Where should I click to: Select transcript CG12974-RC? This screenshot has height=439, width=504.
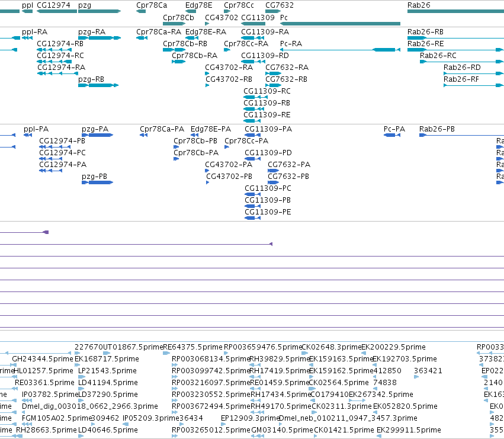[x=54, y=62]
